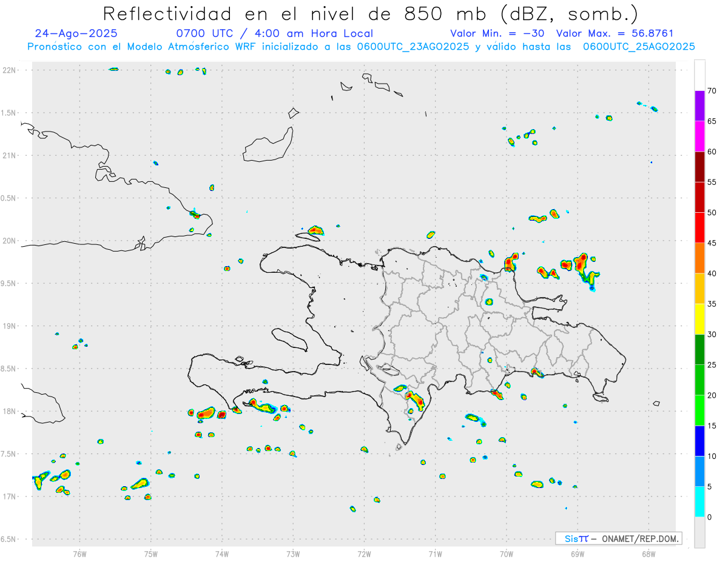728x562 pixels.
Task: Click the '18N' latitude label
Action: pyautogui.click(x=9, y=412)
